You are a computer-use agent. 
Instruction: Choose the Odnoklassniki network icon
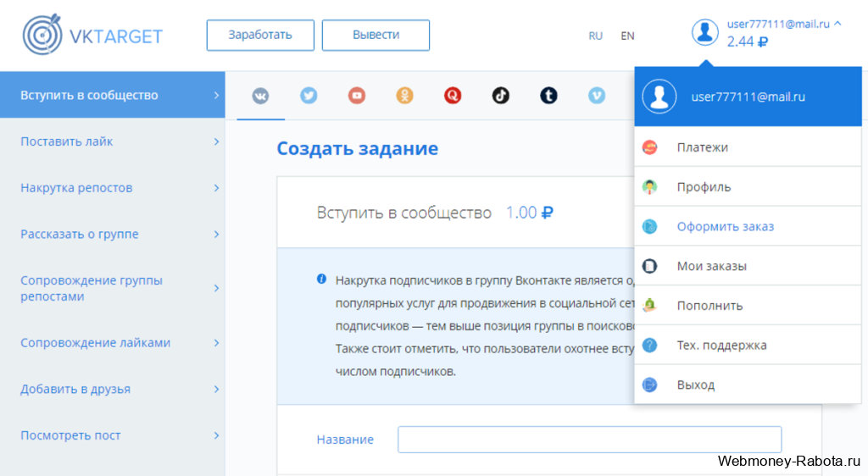coord(404,96)
